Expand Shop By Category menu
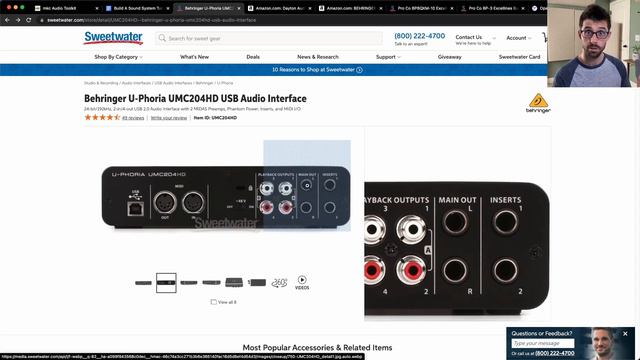The height and width of the screenshot is (360, 640). click(x=118, y=57)
